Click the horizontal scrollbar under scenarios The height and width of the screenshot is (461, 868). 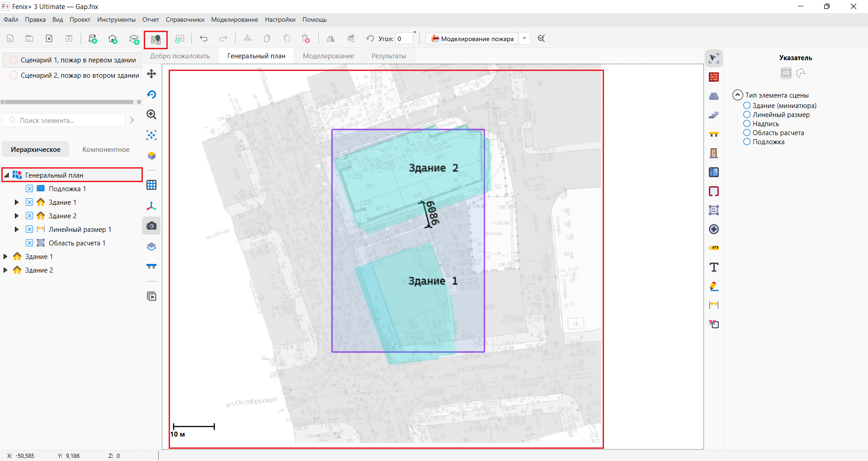(69, 102)
